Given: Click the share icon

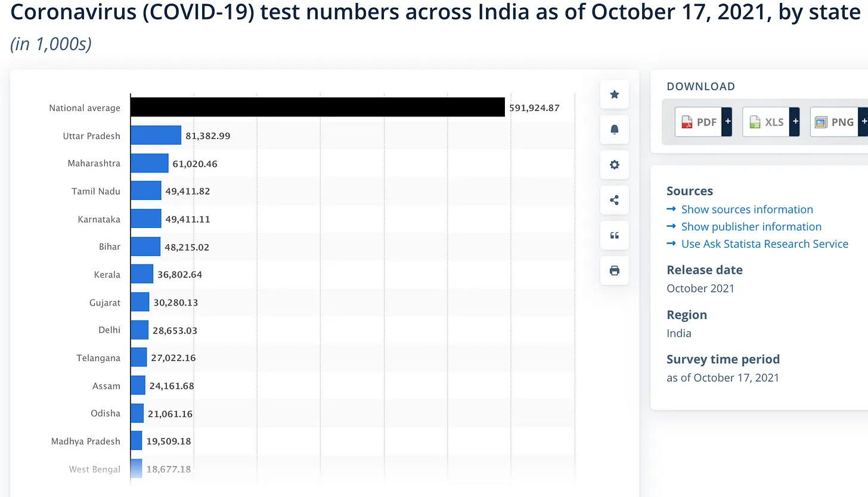Looking at the screenshot, I should pos(615,200).
